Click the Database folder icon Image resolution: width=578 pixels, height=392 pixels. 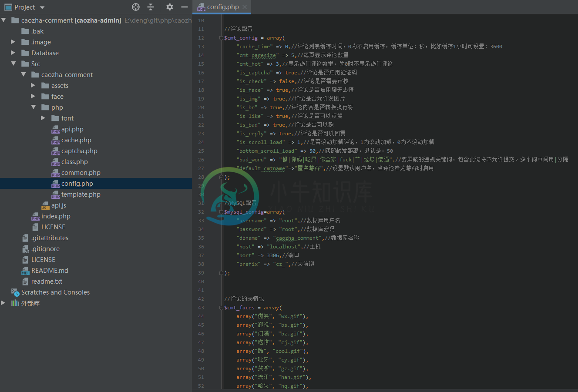[x=25, y=53]
